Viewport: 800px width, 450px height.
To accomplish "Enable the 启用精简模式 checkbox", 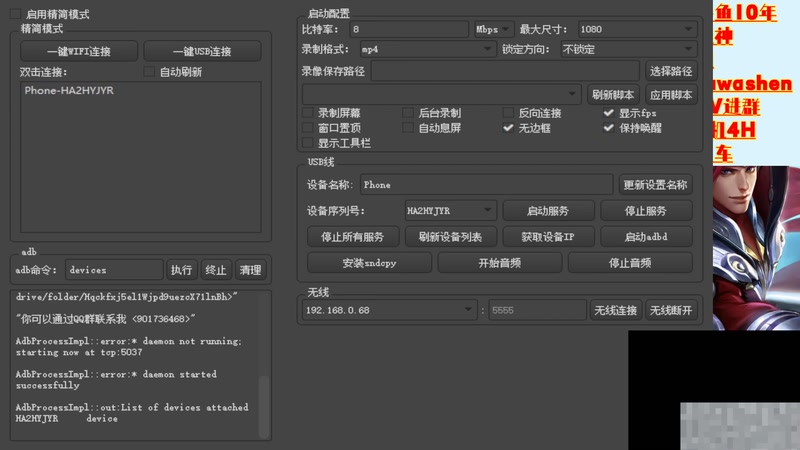I will (16, 14).
